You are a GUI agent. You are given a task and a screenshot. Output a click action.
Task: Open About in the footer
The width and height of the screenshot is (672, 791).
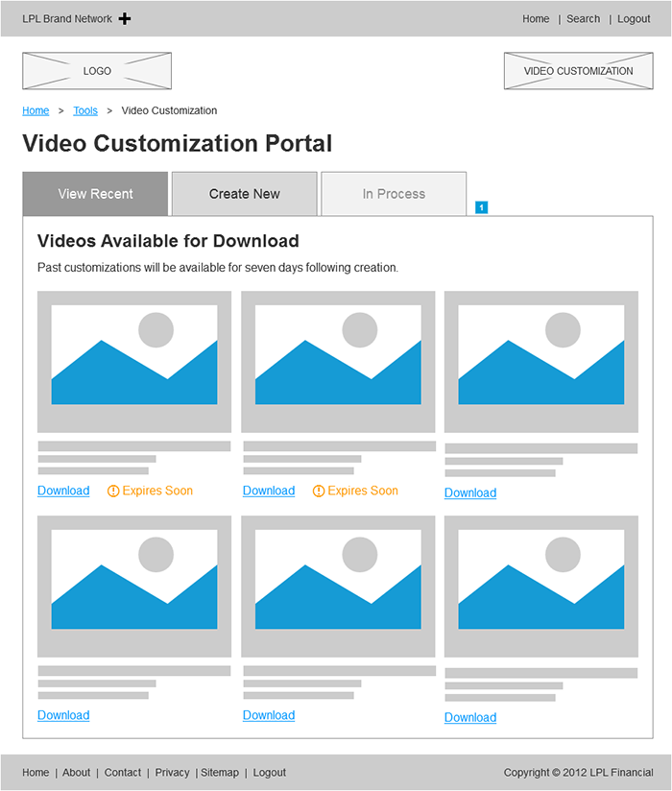[x=76, y=773]
